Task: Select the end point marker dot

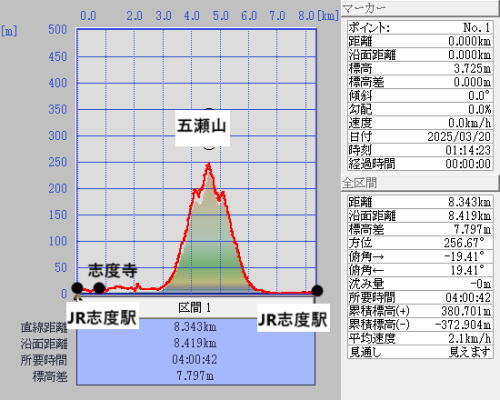Action: coord(317,291)
